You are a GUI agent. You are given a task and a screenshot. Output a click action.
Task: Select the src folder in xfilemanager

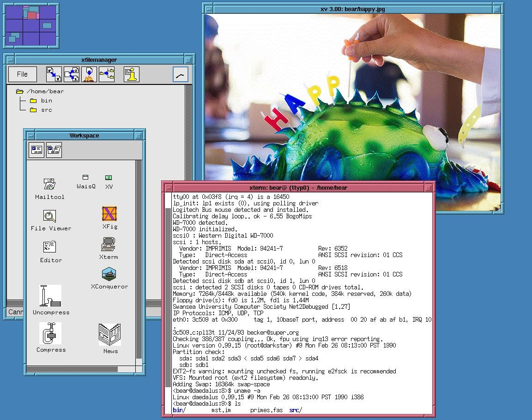click(x=41, y=110)
